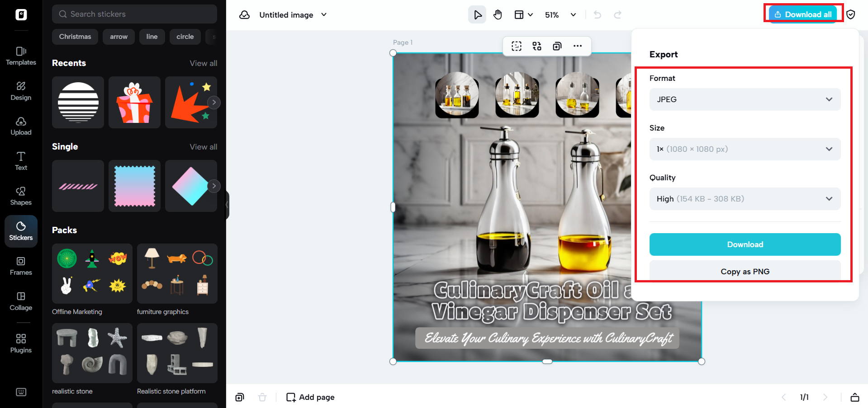The image size is (868, 408).
Task: Select the Christmas filter tag
Action: (x=75, y=37)
